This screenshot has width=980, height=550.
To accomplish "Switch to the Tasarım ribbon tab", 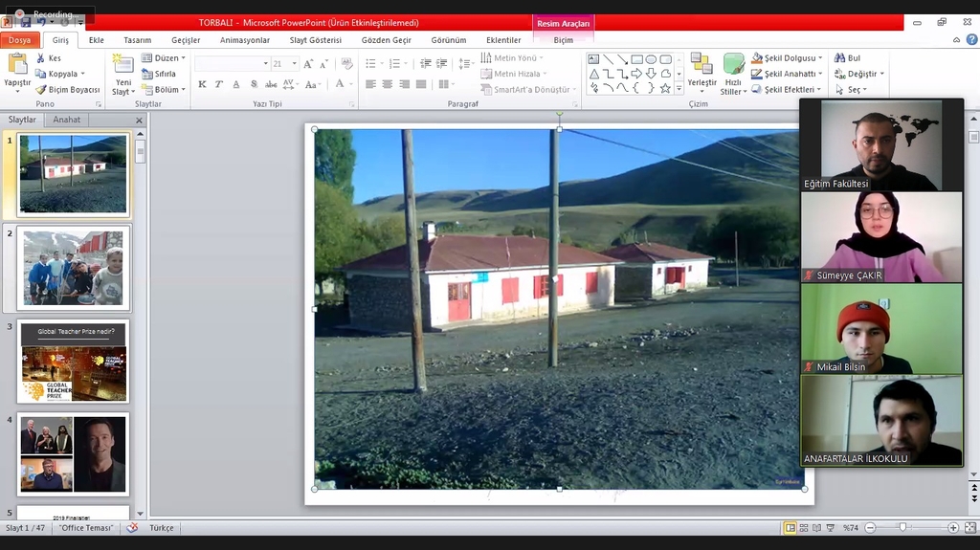I will click(138, 40).
